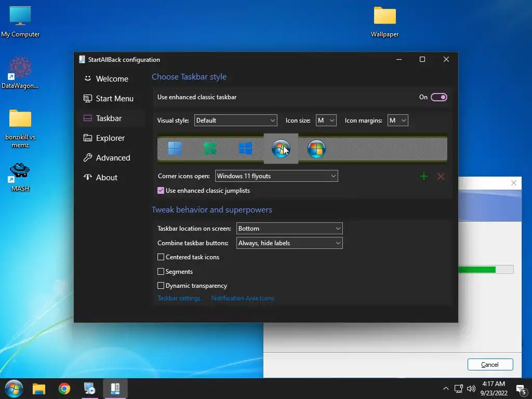Add a custom start button with green plus

[x=424, y=177]
